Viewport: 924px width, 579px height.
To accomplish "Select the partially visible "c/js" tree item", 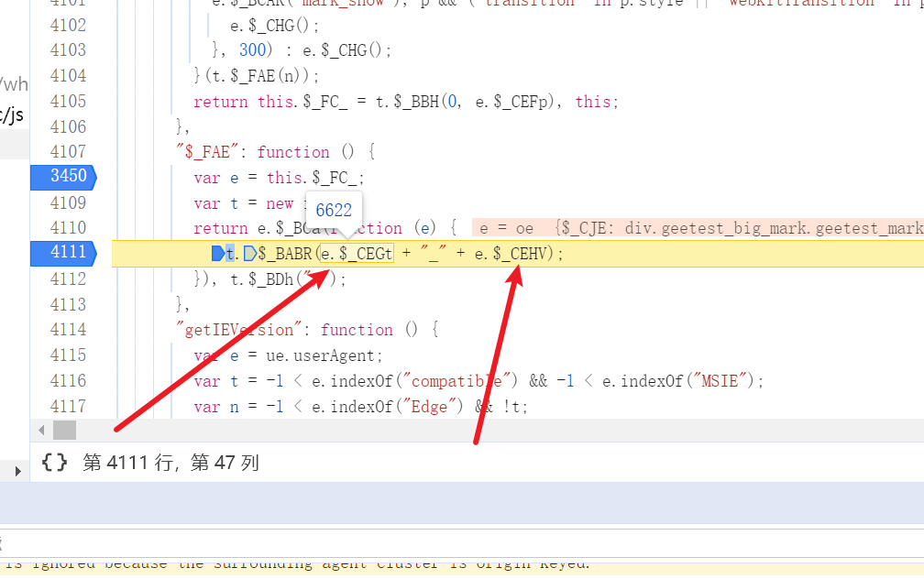I will (x=13, y=115).
